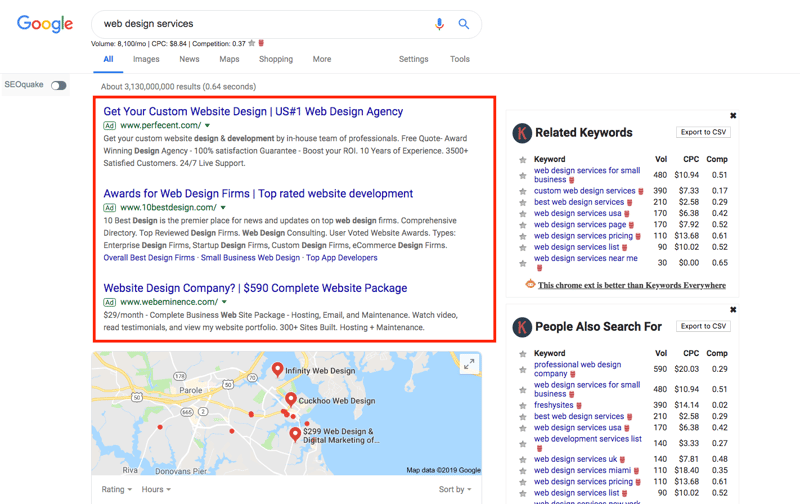Switch to the News tab
The image size is (800, 504).
pyautogui.click(x=189, y=59)
